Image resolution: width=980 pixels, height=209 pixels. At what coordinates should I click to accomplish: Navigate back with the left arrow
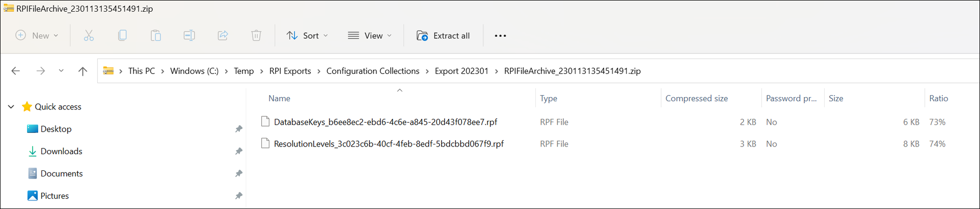pos(16,71)
